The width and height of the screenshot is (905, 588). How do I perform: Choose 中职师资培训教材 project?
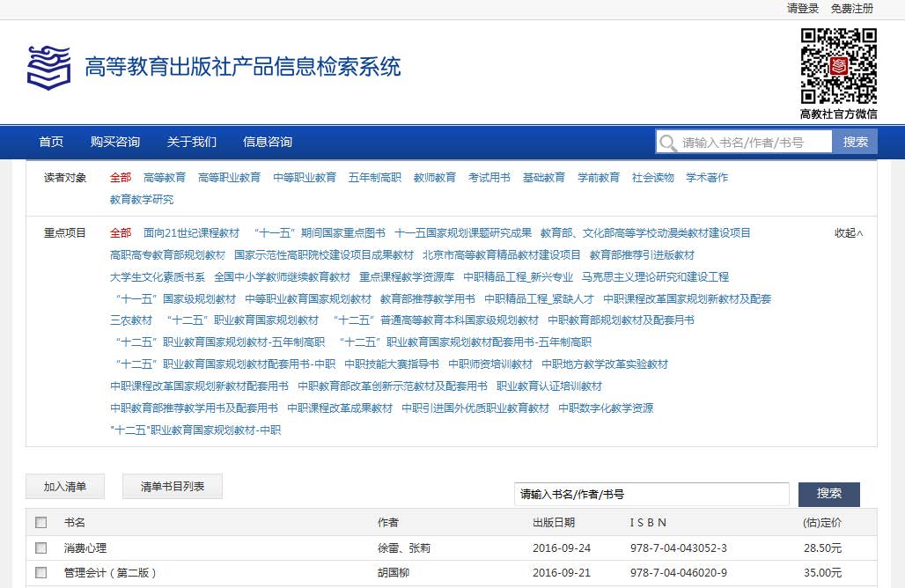coord(490,364)
